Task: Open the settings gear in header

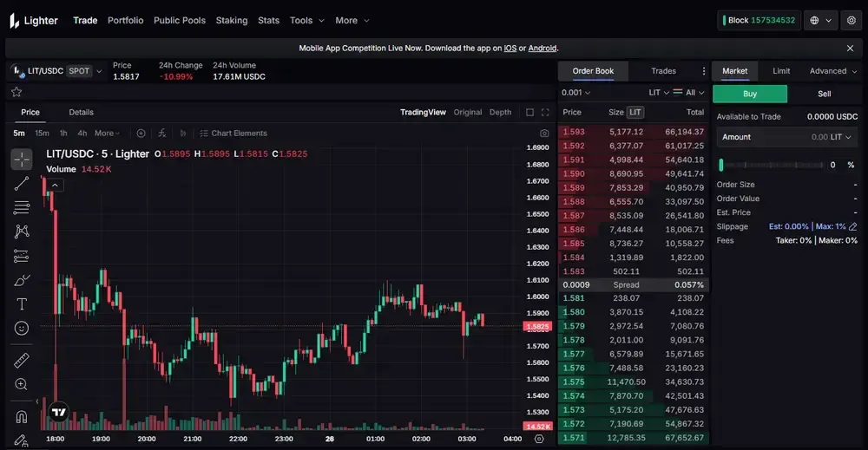Action: click(852, 21)
